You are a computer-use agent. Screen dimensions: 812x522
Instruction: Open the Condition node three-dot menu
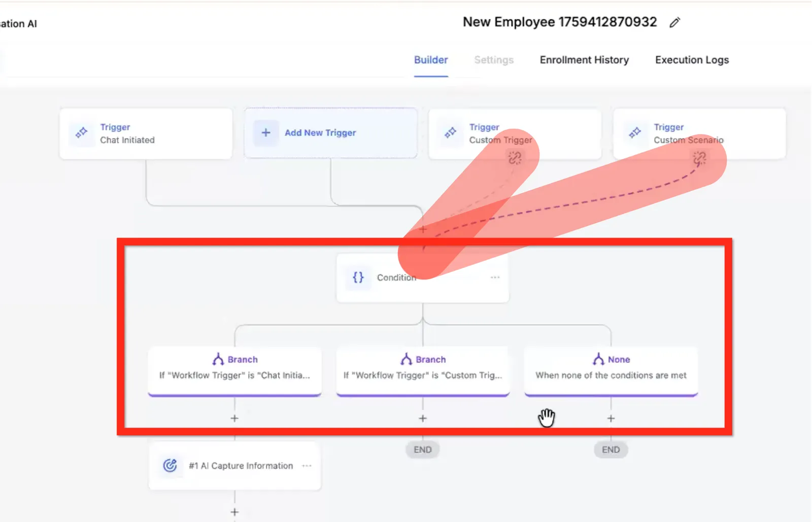(495, 277)
